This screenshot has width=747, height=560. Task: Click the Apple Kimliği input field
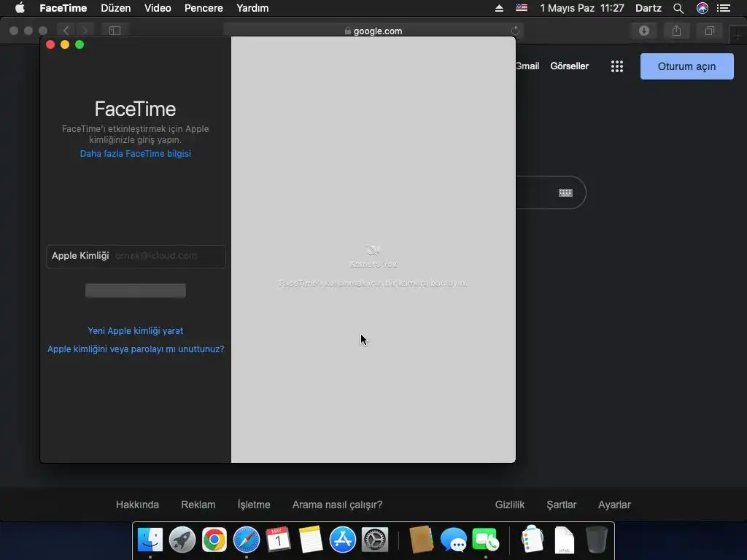tap(136, 256)
